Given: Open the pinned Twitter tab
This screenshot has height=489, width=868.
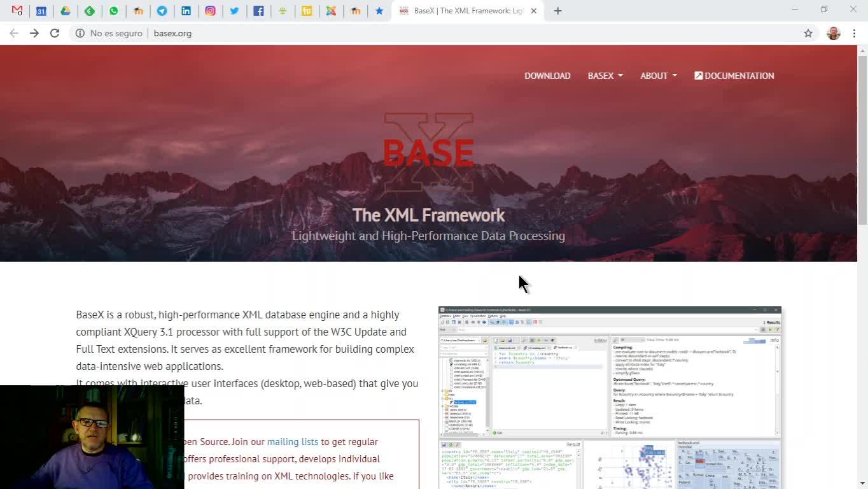Looking at the screenshot, I should coord(235,11).
